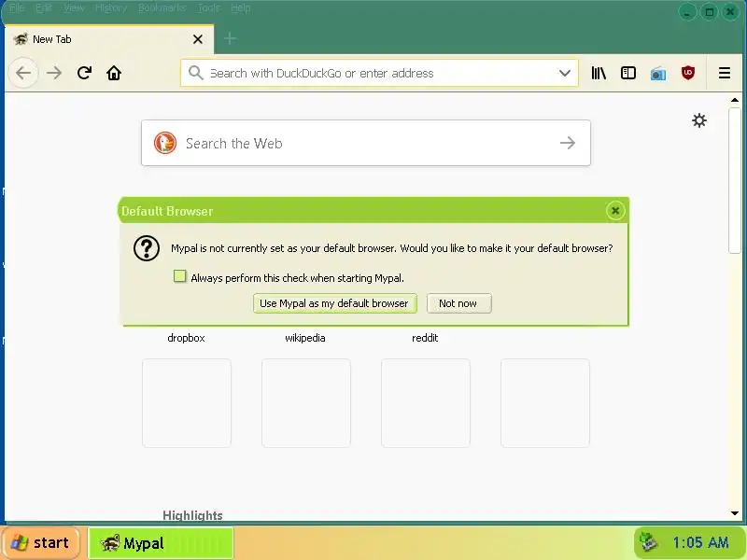The image size is (747, 560).
Task: Open the Tools menu
Action: pos(208,8)
